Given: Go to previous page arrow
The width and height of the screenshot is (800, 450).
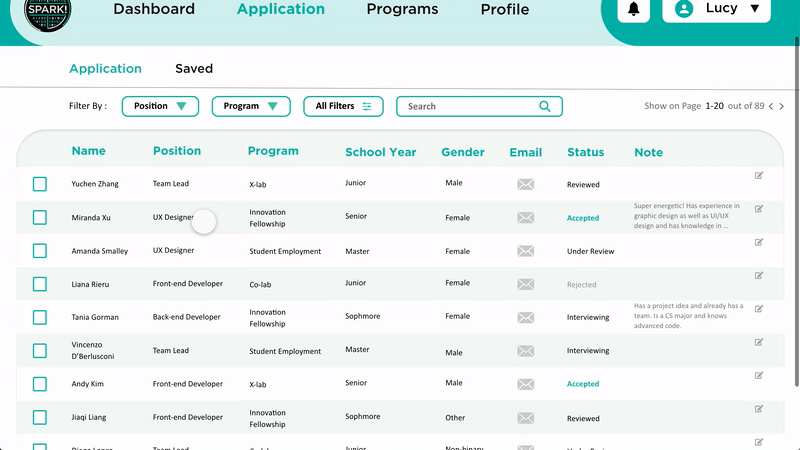Looking at the screenshot, I should [771, 106].
